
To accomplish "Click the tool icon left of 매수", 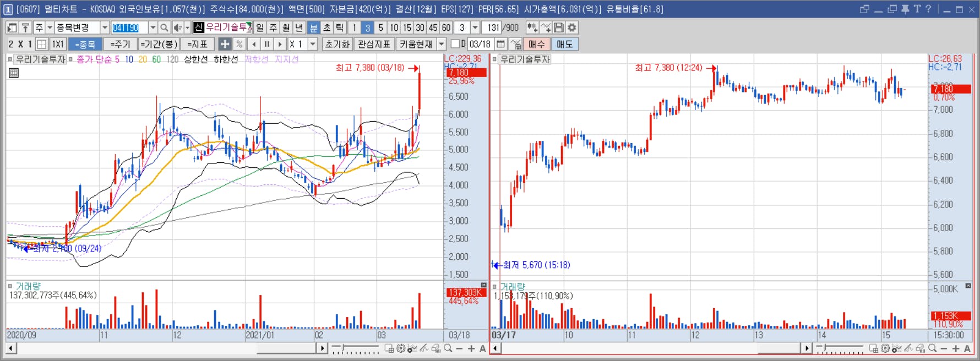I will tap(515, 44).
